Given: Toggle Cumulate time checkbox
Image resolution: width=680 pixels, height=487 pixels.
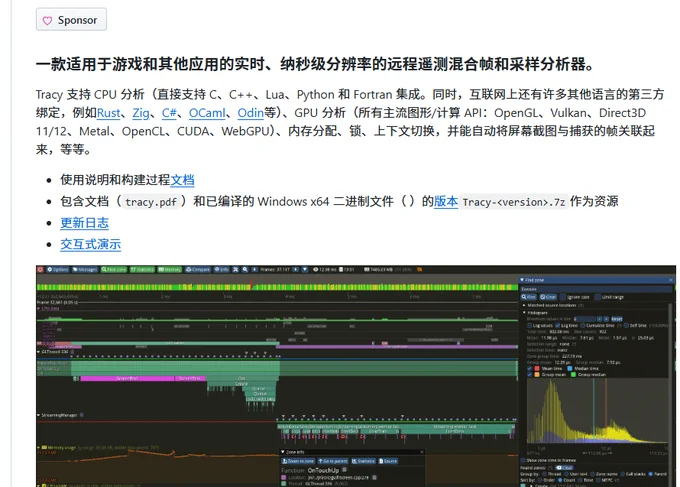Looking at the screenshot, I should tap(582, 326).
